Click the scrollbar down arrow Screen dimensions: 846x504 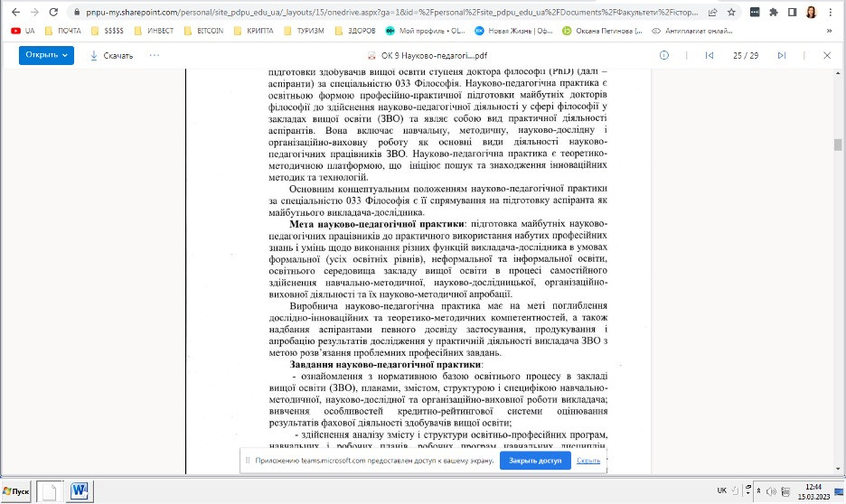coord(837,469)
